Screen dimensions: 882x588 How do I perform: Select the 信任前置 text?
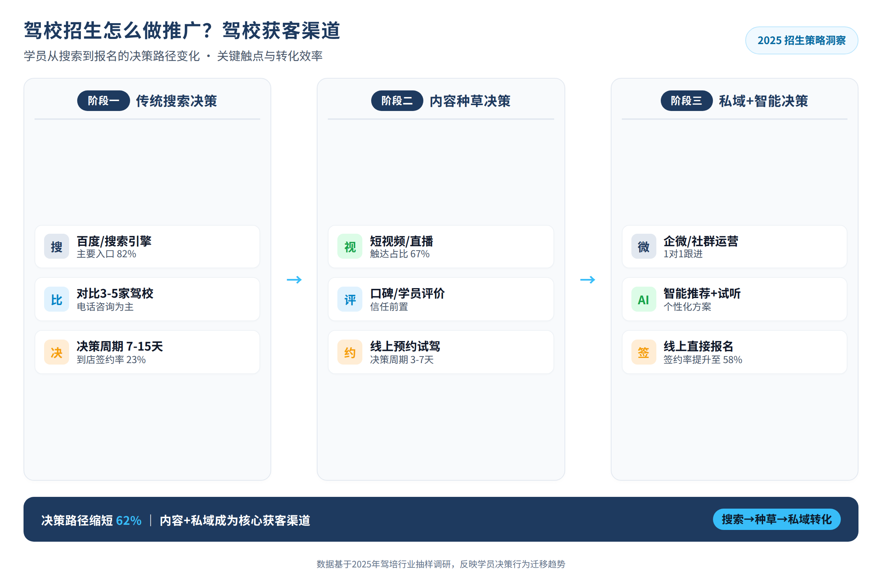[389, 307]
